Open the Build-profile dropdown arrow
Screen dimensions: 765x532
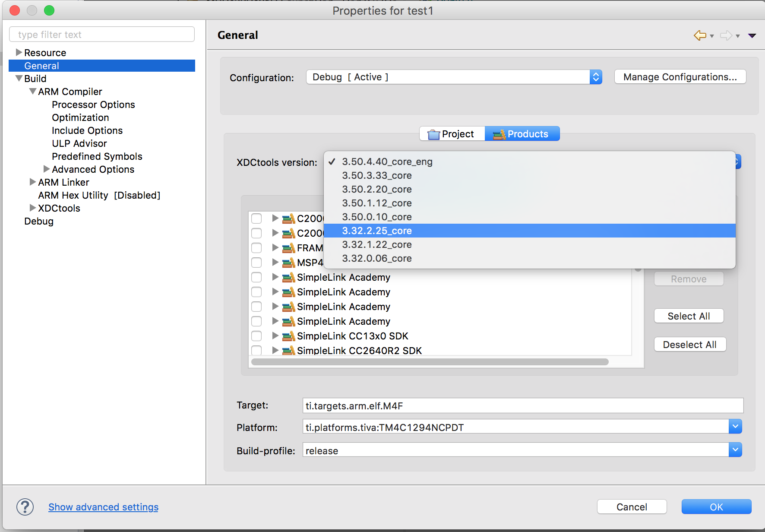[x=735, y=450]
